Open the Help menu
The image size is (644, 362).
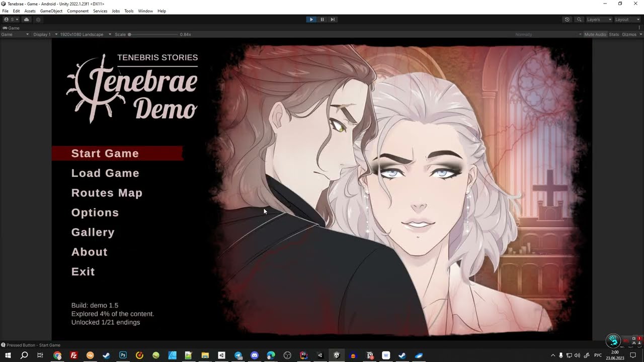coord(162,11)
